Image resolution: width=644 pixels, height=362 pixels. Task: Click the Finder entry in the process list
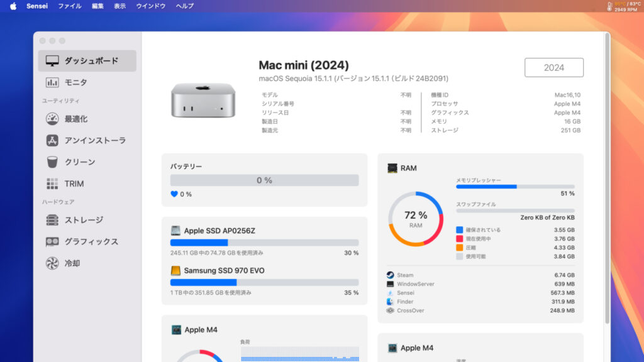392,302
